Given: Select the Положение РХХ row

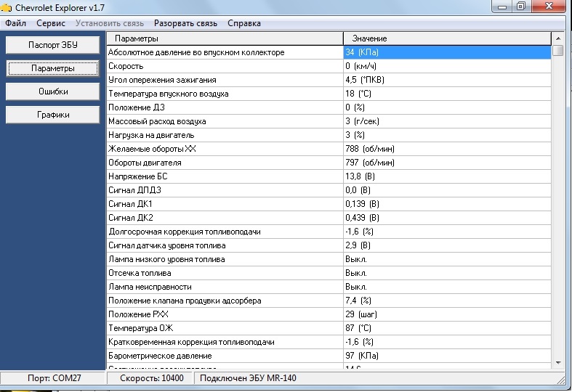Looking at the screenshot, I should [x=225, y=314].
